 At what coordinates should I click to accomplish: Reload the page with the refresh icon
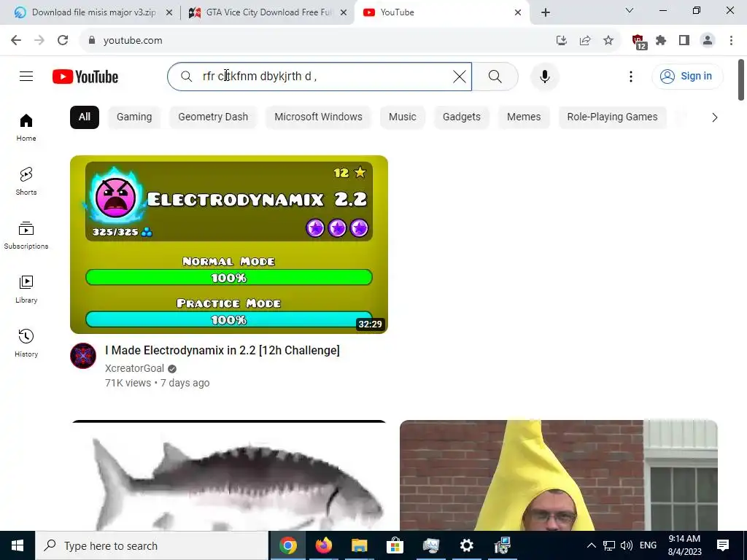click(x=63, y=41)
